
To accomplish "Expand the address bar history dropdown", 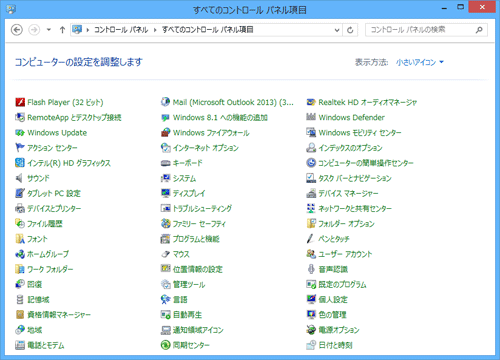I will (x=337, y=30).
